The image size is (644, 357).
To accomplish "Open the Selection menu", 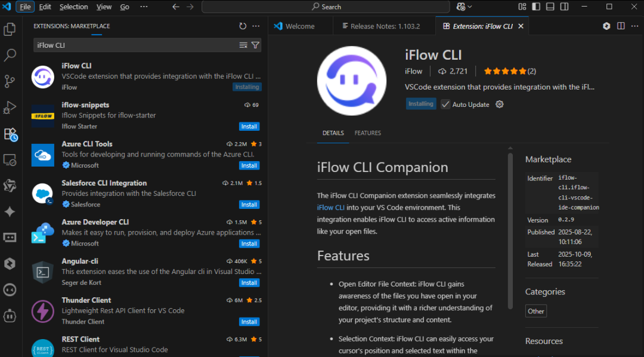I will [73, 7].
